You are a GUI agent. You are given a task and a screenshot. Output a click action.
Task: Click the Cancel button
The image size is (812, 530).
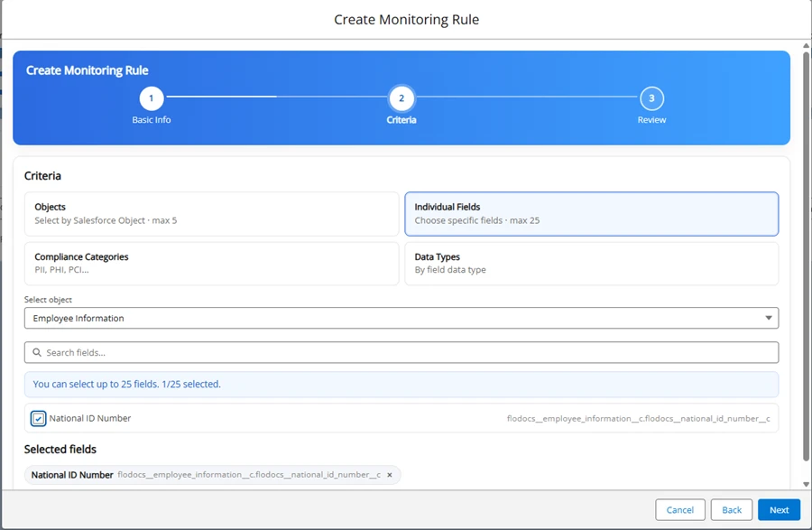click(x=680, y=510)
